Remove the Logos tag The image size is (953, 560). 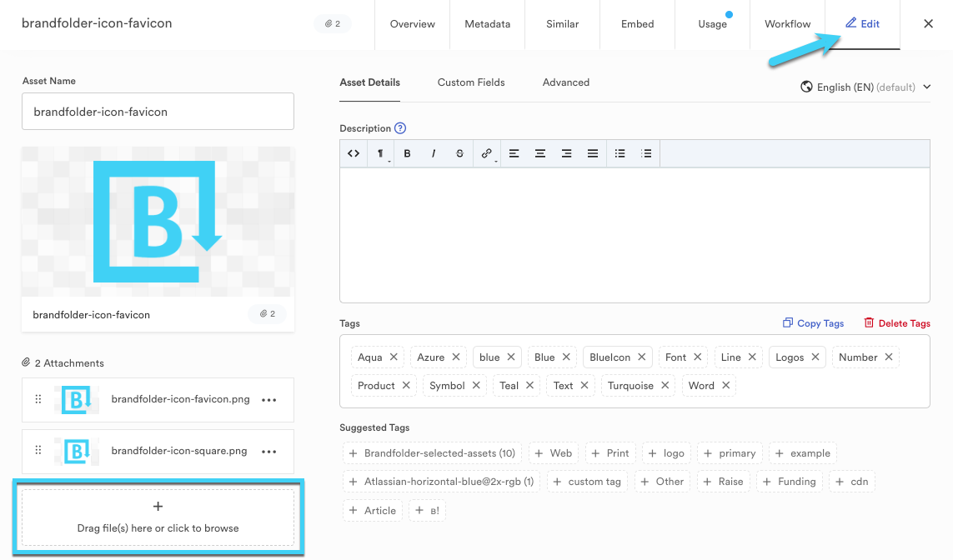[815, 357]
